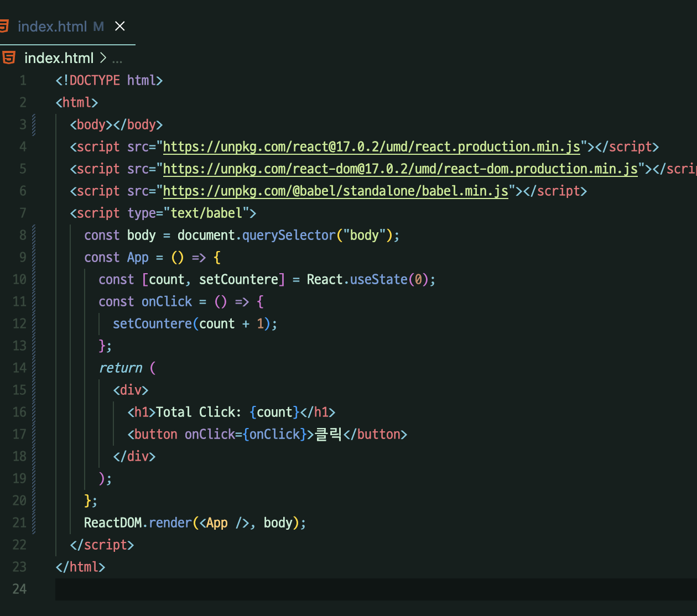Click the App constant name on line 9
The width and height of the screenshot is (697, 616).
tap(138, 258)
